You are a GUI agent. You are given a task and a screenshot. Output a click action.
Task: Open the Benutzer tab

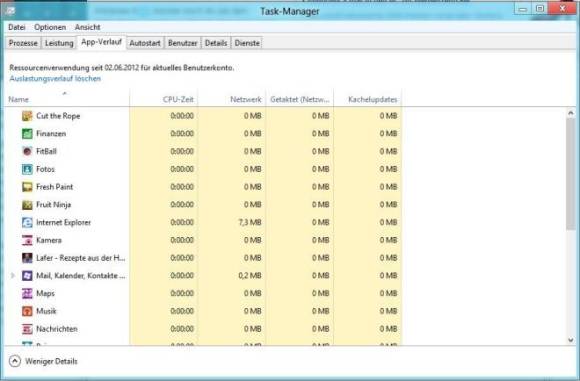183,43
